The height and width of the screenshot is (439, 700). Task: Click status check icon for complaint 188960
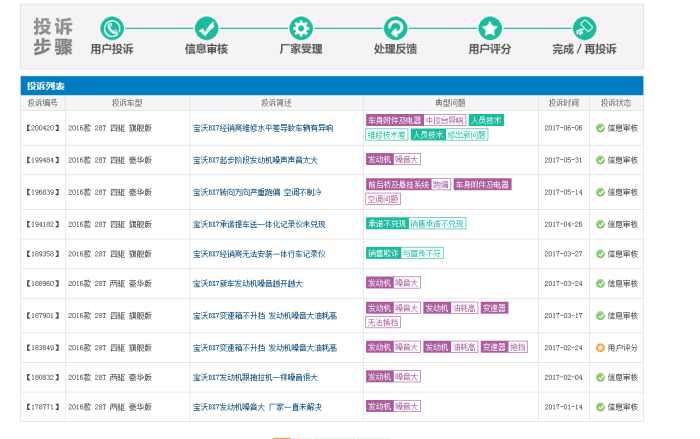[600, 284]
